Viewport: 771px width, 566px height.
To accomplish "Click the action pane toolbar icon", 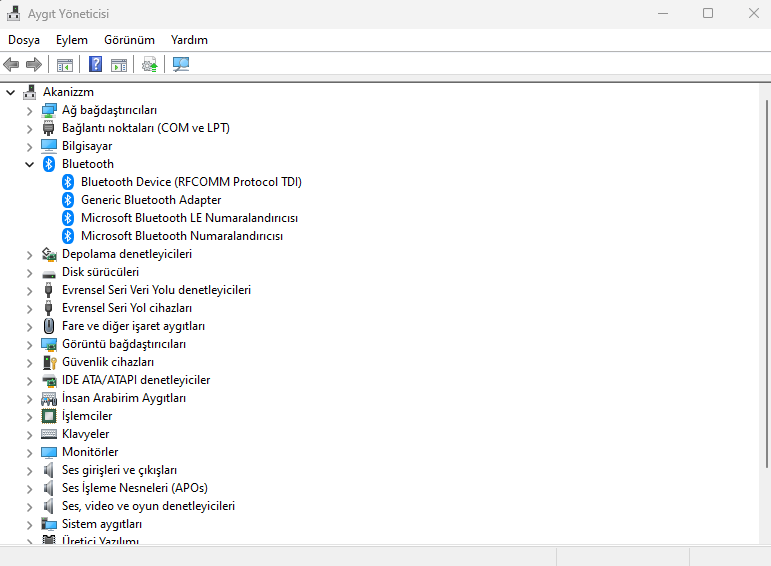I will click(119, 64).
